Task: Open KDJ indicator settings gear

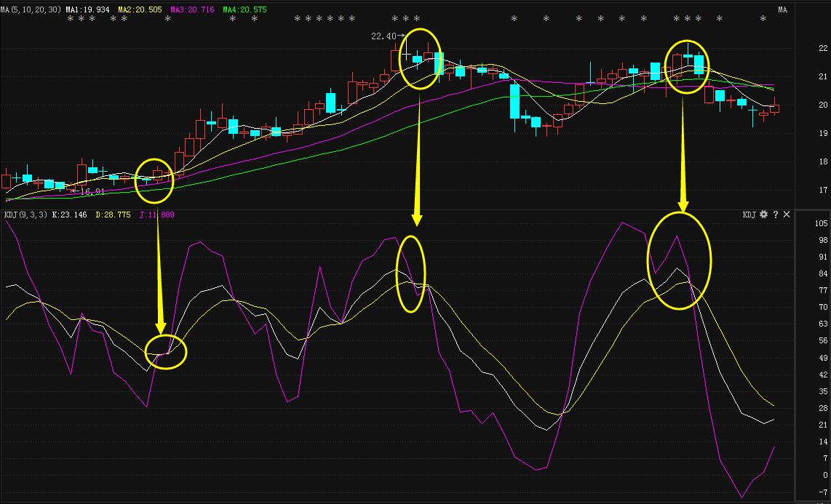Action: point(763,215)
